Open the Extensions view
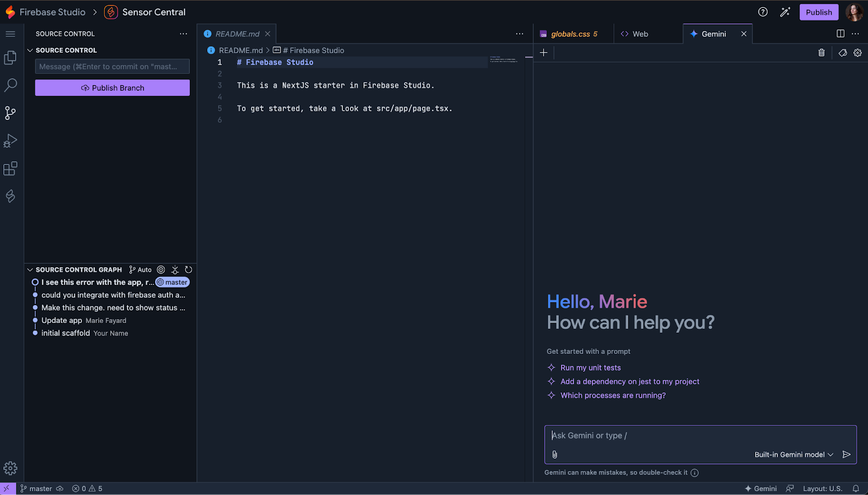 [10, 168]
